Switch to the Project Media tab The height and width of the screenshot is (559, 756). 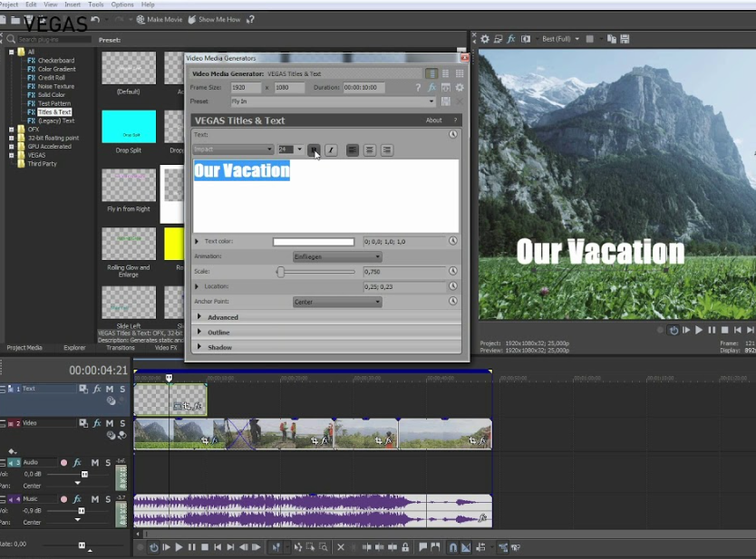[x=24, y=347]
